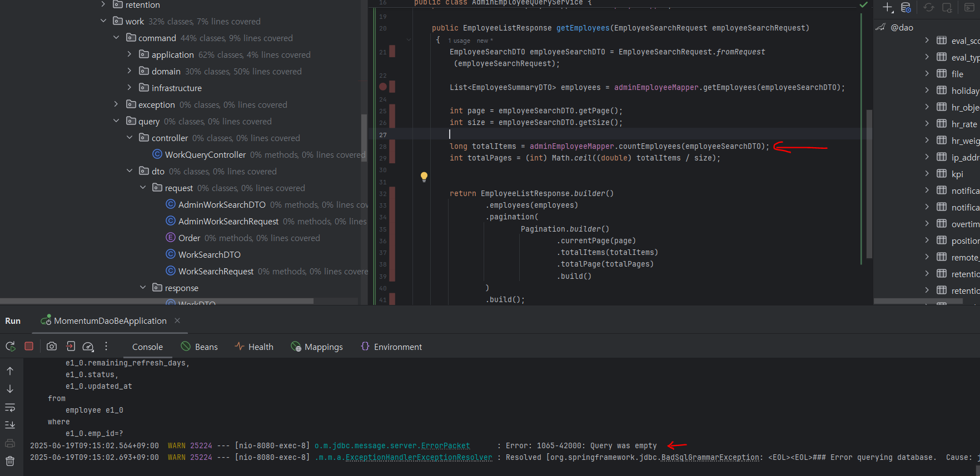The width and height of the screenshot is (980, 476).
Task: Click the green inspection checkmark in the editor
Action: [x=863, y=5]
